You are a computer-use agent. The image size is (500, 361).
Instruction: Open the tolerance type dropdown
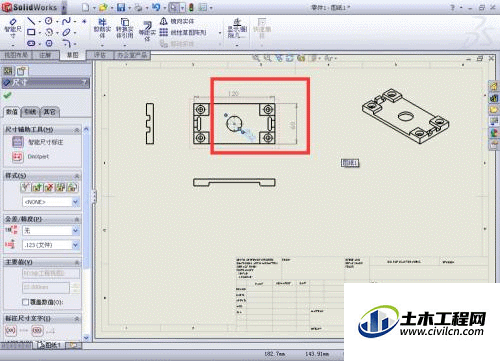[x=76, y=230]
